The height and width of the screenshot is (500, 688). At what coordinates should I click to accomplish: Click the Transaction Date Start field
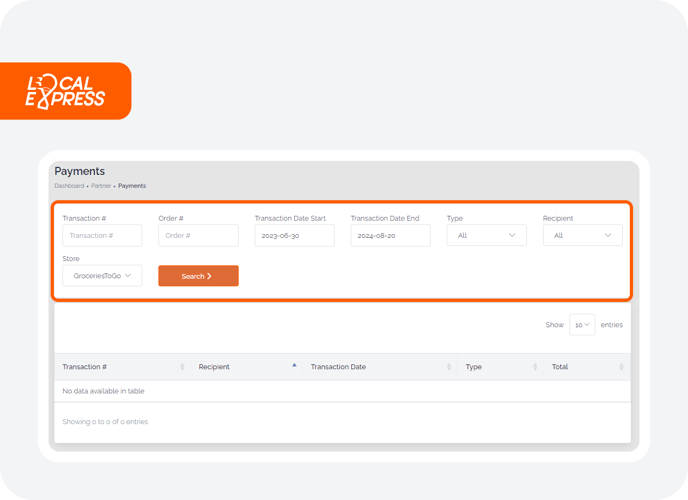294,236
